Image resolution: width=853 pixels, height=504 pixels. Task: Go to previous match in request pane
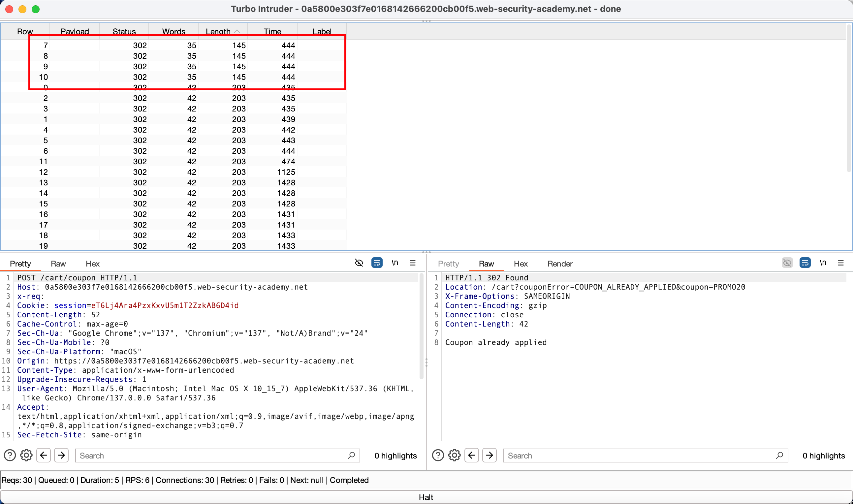tap(44, 456)
